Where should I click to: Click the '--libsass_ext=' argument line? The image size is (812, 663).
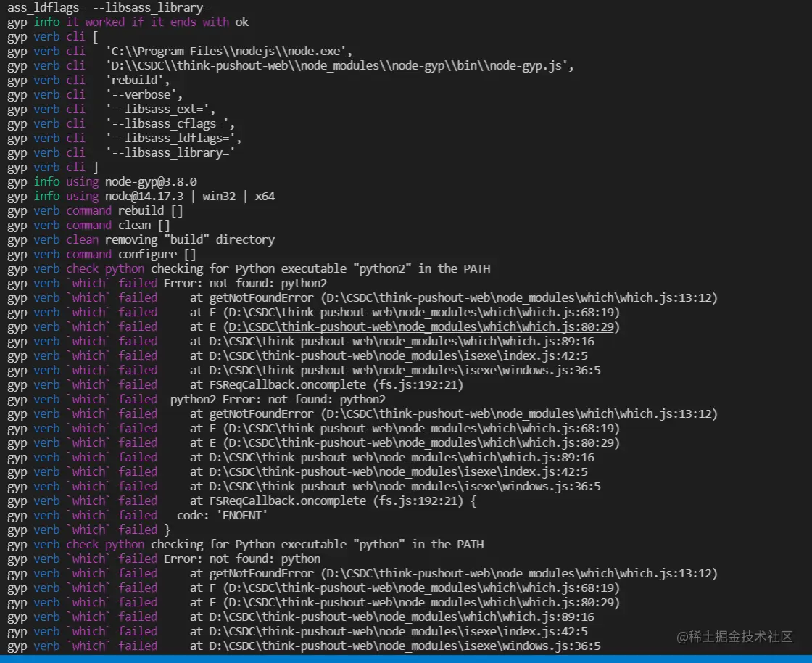tap(112, 110)
